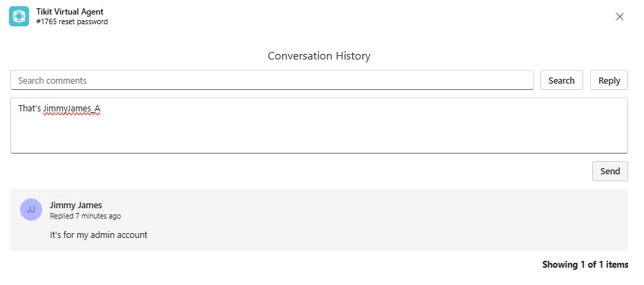The image size is (644, 285).
Task: Open the JJ avatar circle
Action: pos(31,209)
